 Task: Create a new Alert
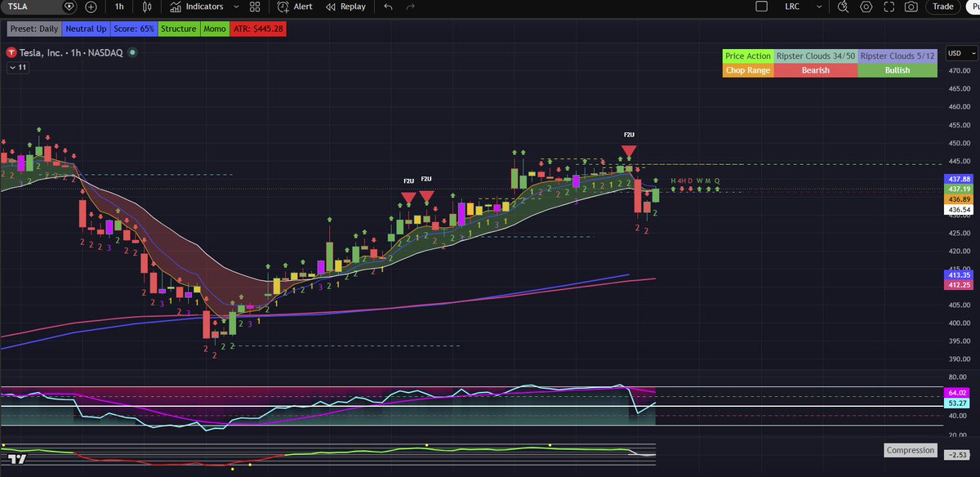tap(295, 7)
